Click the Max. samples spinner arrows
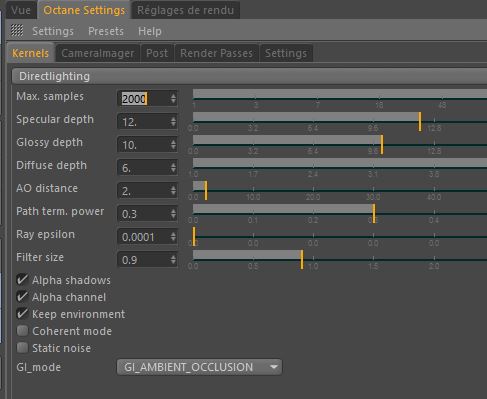Viewport: 487px width, 399px height. coord(173,99)
